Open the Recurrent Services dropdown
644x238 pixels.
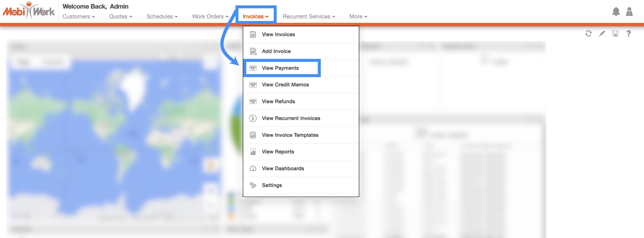[309, 17]
